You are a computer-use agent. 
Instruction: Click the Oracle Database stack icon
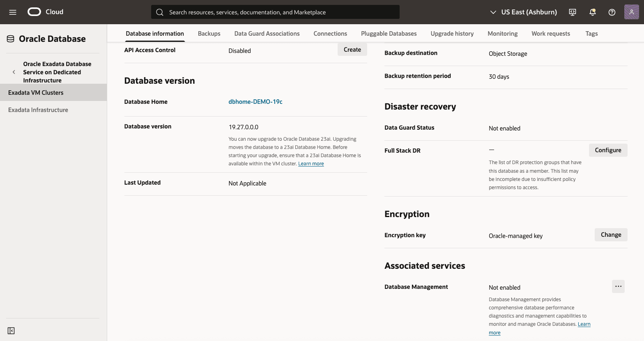click(11, 39)
